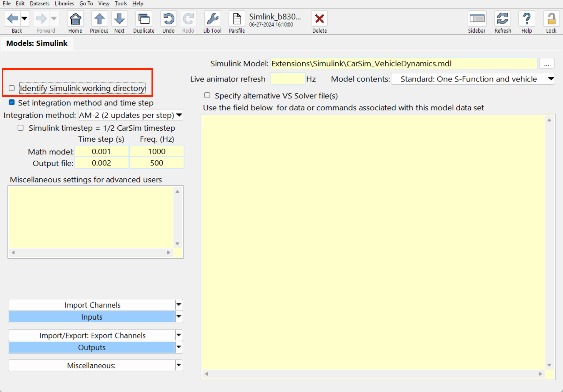Undo the last change
The height and width of the screenshot is (392, 563).
(x=169, y=19)
